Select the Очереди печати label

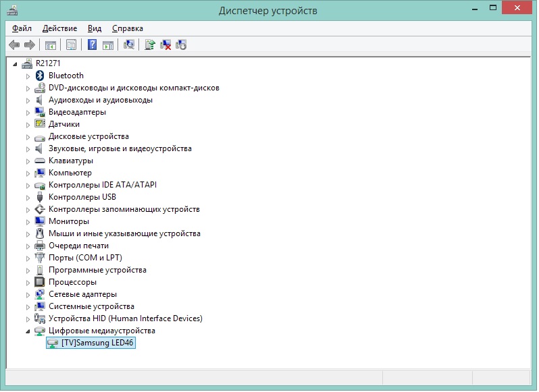click(x=78, y=246)
